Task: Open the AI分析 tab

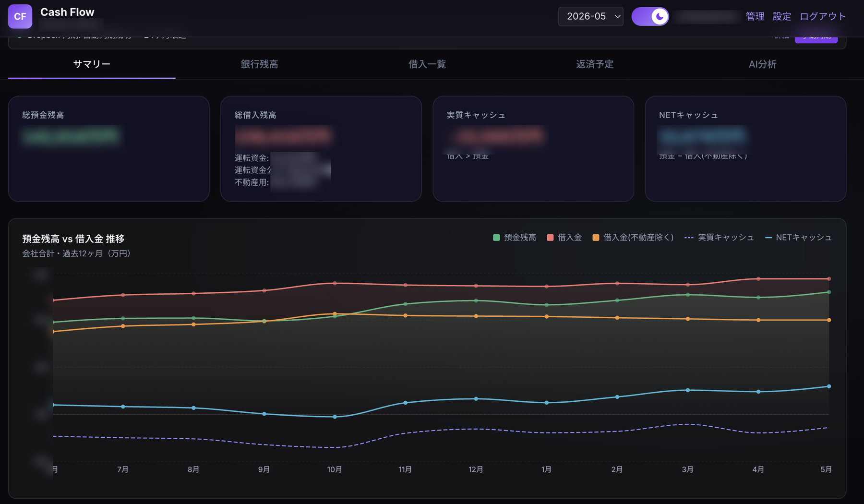Action: (x=762, y=64)
